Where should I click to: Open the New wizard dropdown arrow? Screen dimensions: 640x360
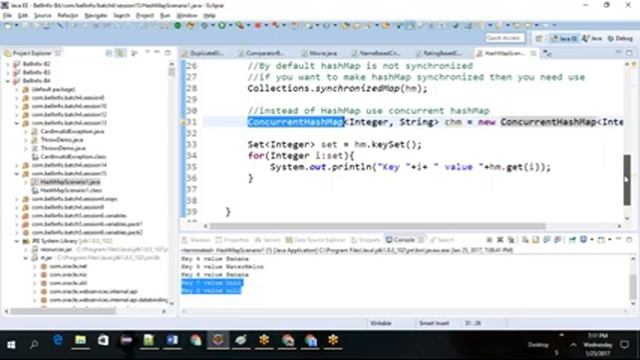(16, 26)
